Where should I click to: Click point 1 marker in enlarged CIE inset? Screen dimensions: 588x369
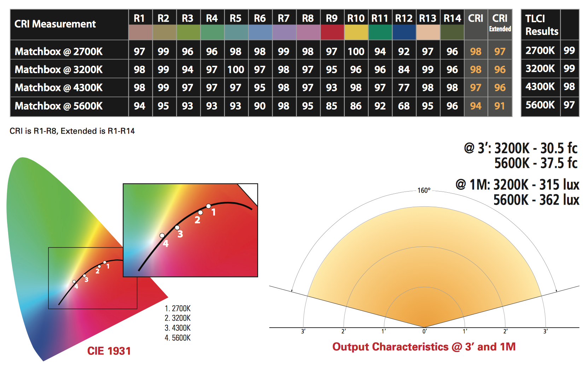tap(209, 206)
